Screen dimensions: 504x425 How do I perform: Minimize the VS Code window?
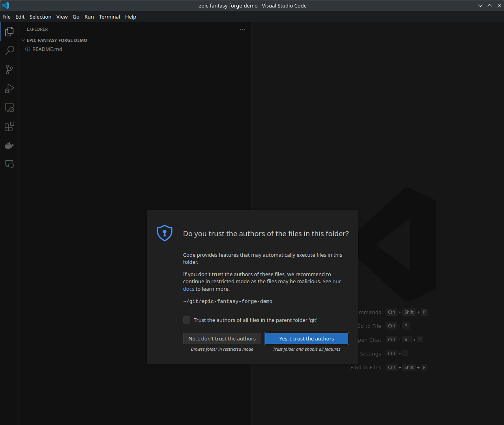[x=480, y=6]
